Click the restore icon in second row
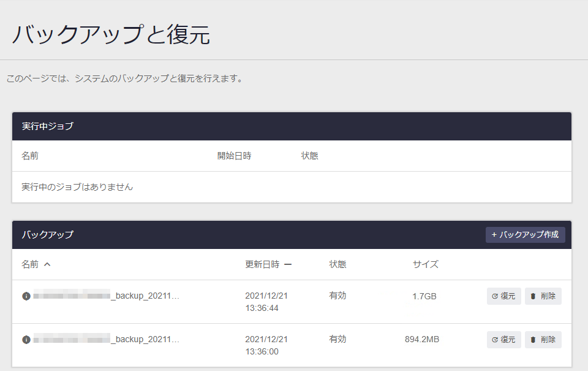 (x=495, y=340)
